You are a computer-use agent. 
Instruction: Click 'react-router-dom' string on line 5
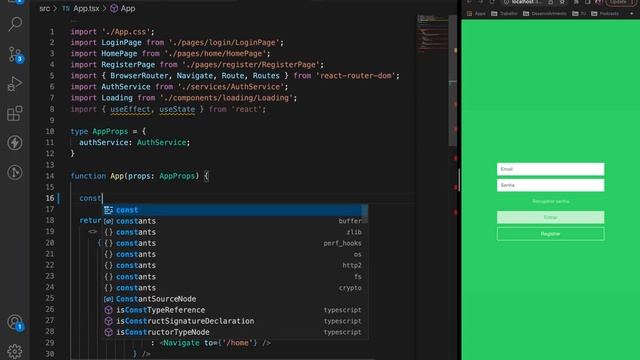[355, 76]
